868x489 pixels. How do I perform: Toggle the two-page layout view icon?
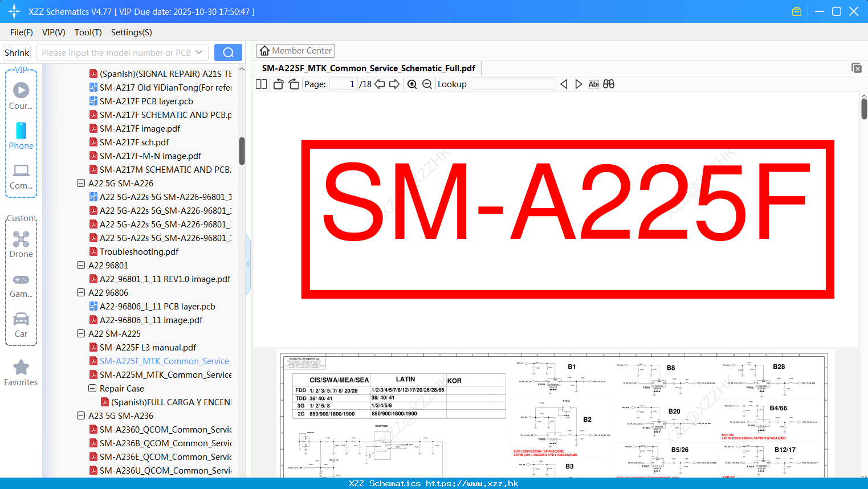point(261,84)
